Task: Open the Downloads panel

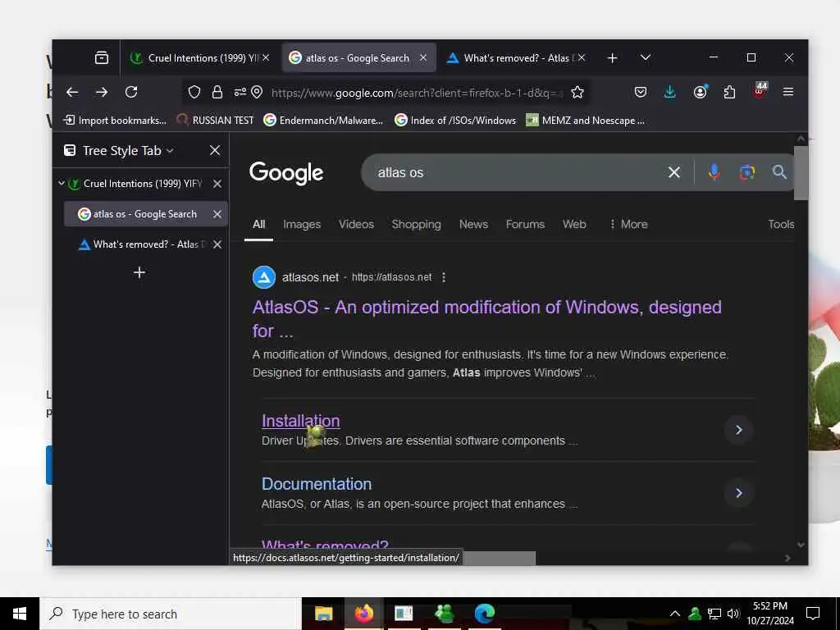Action: (x=669, y=92)
